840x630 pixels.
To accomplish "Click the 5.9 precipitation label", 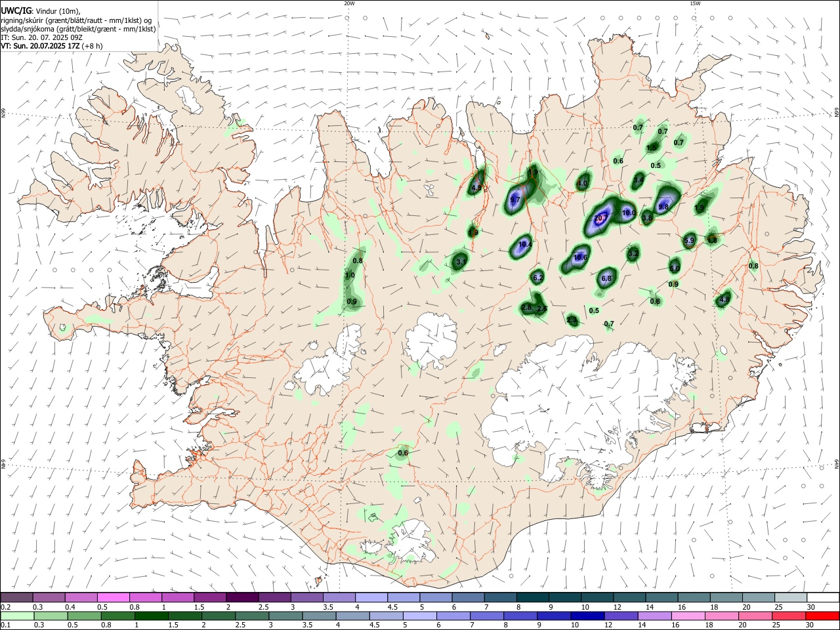I will (x=689, y=241).
